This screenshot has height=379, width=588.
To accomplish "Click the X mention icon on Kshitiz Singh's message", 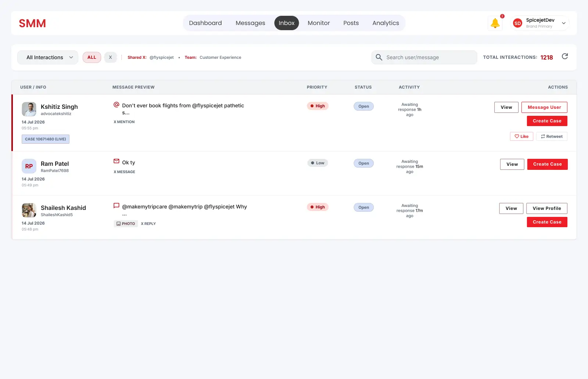I will 116,105.
